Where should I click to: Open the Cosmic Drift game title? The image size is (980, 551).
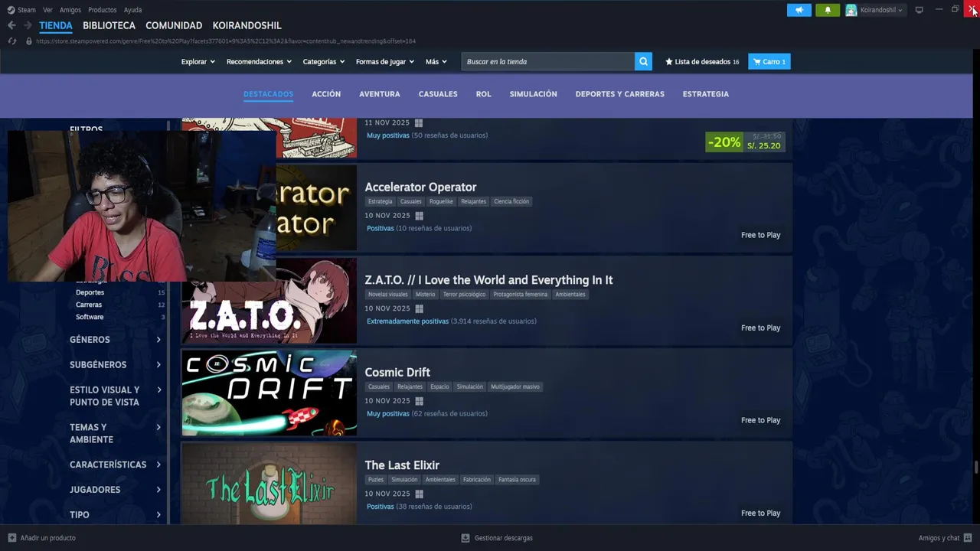tap(397, 373)
